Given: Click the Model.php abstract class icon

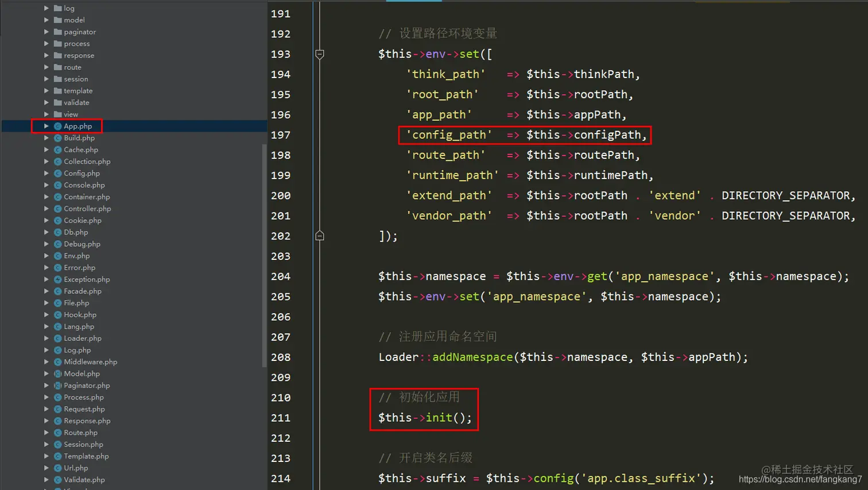Looking at the screenshot, I should tap(57, 374).
